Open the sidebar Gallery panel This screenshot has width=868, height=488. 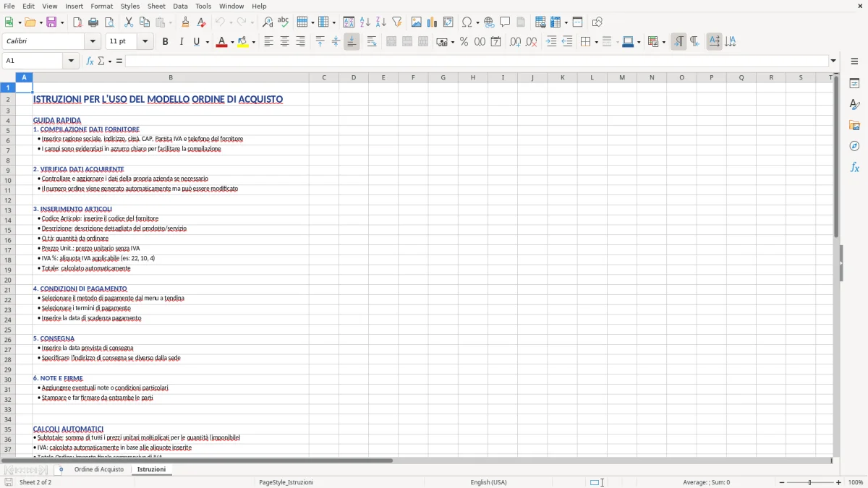coord(854,126)
